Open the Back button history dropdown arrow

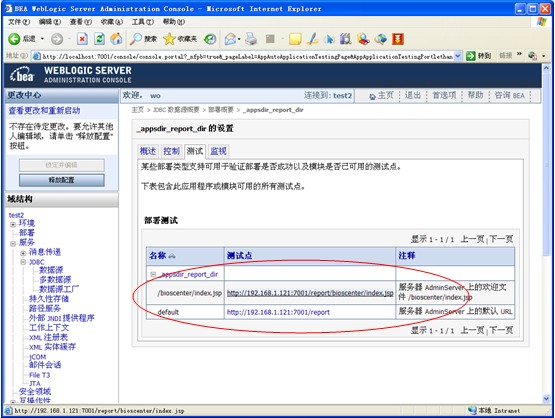coord(42,39)
